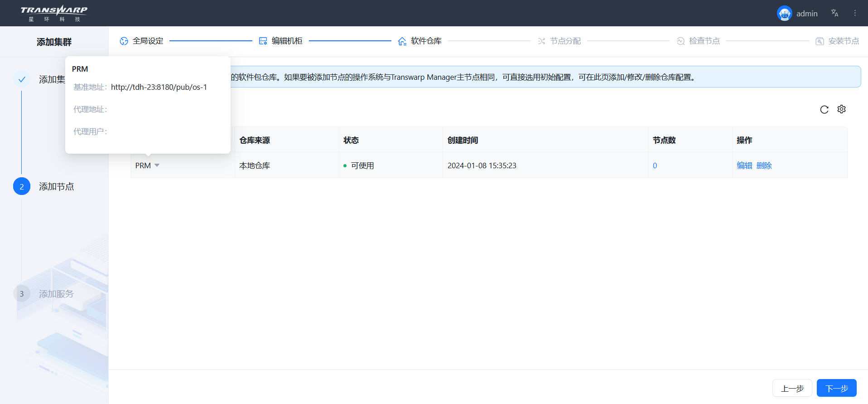This screenshot has width=868, height=404.
Task: Select the 检查节点 step
Action: click(704, 41)
